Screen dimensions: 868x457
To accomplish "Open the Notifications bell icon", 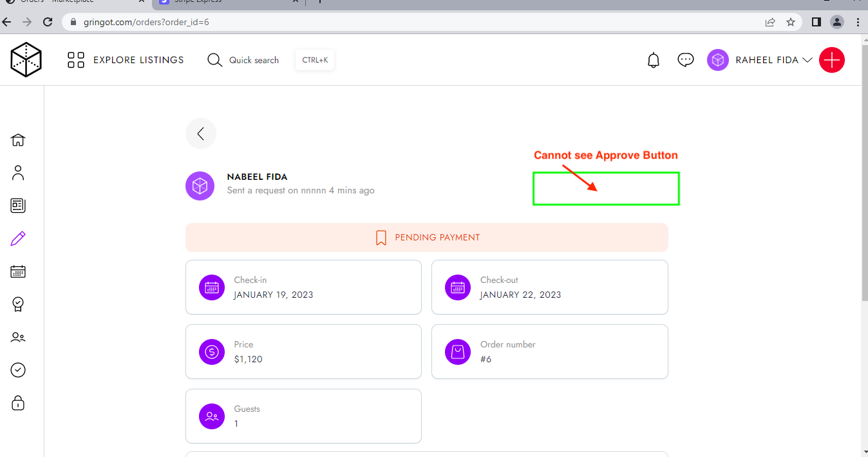I will pyautogui.click(x=653, y=59).
